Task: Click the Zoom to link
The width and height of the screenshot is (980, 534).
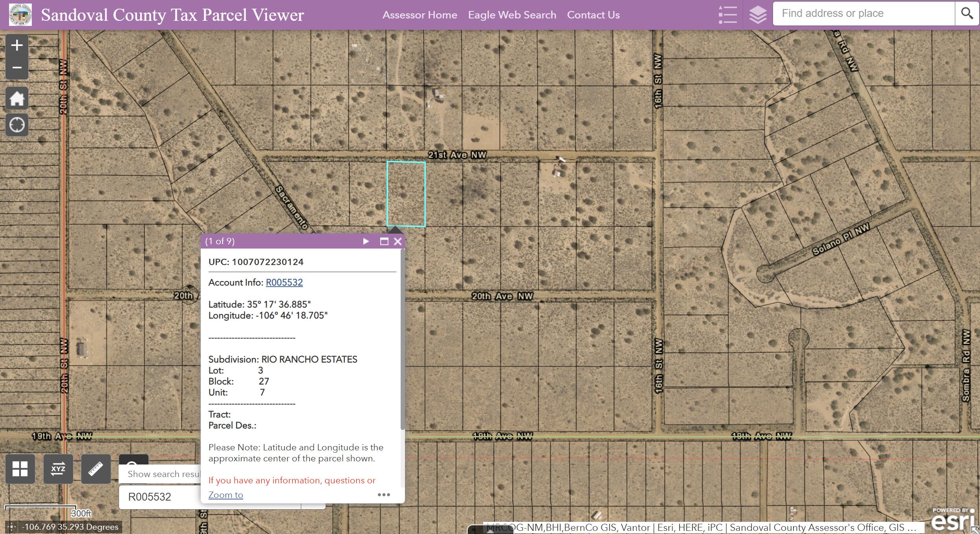Action: coord(226,495)
